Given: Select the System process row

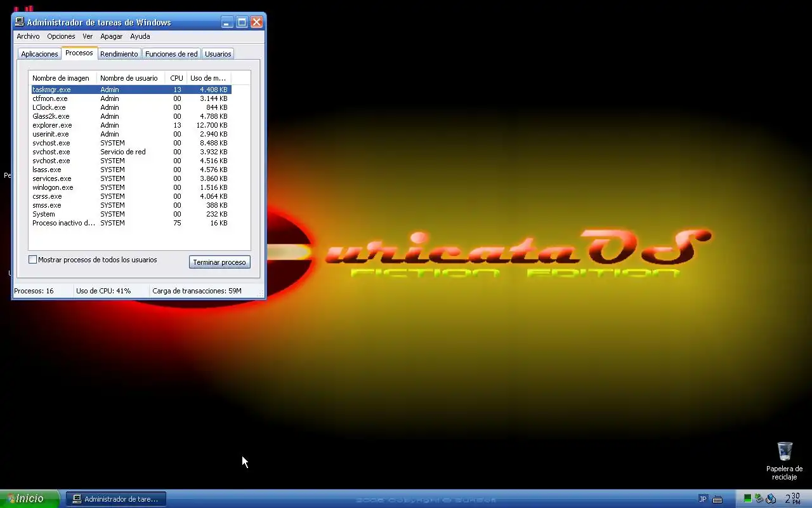Looking at the screenshot, I should pyautogui.click(x=131, y=214).
